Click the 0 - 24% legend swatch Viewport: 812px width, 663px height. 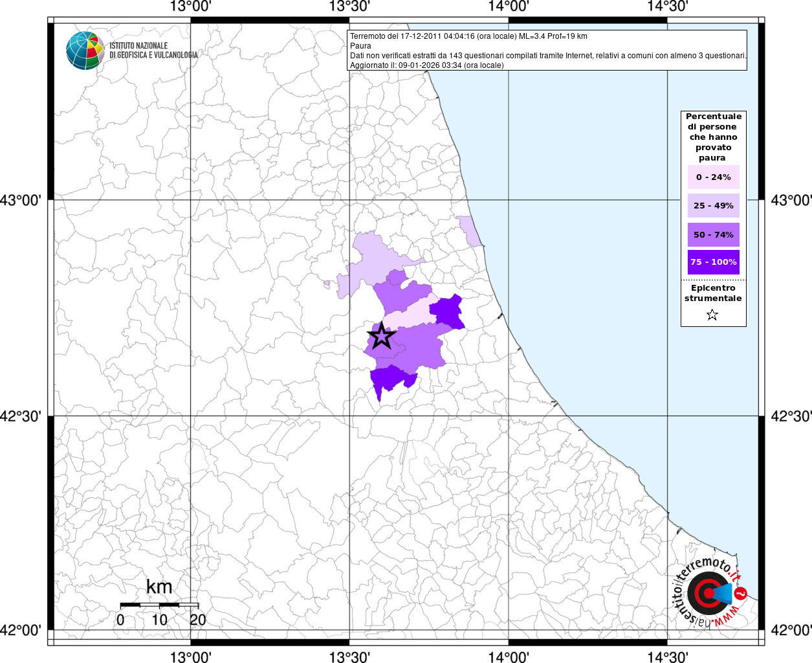point(713,177)
